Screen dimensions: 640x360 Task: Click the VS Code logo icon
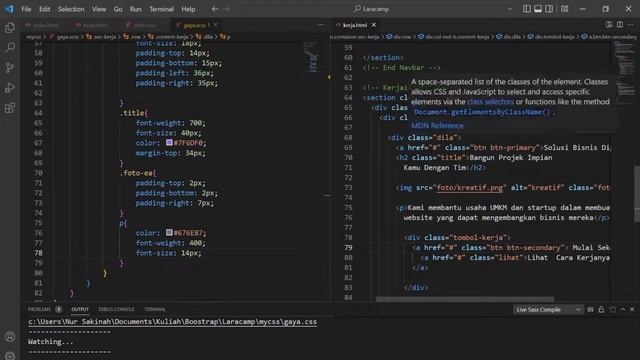click(x=9, y=9)
